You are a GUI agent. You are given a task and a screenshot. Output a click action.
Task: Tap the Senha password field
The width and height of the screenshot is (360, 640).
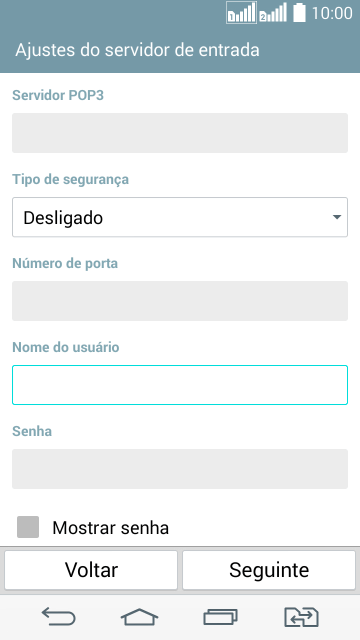180,469
